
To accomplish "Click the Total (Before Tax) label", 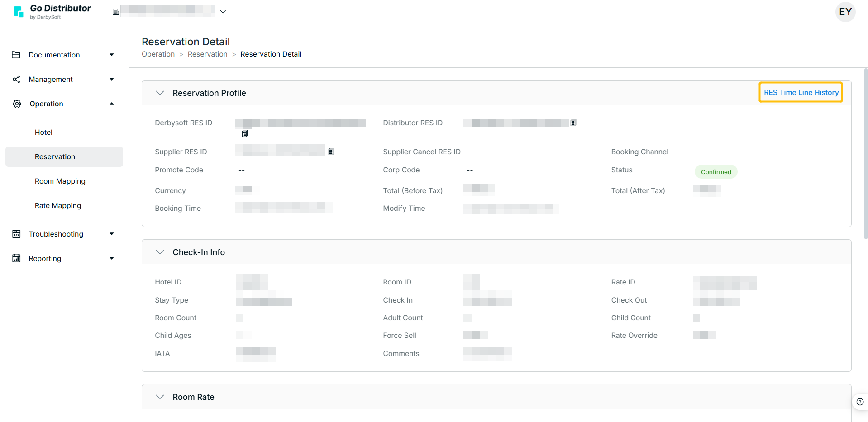I will (413, 190).
